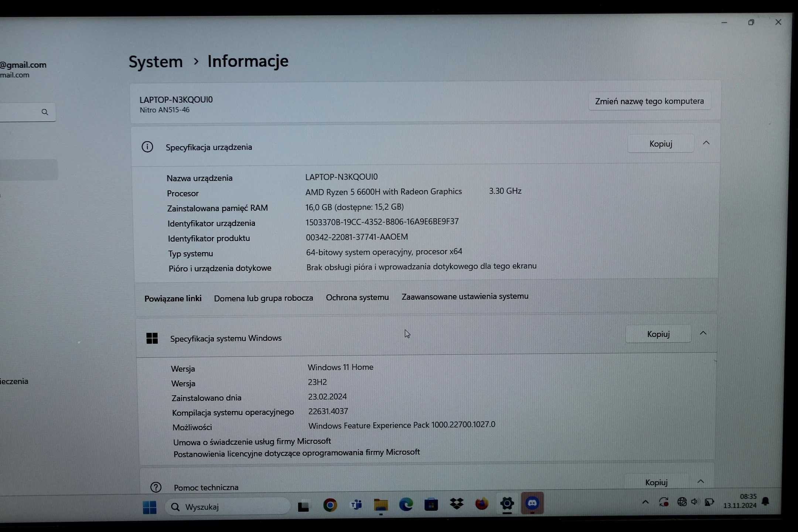Open Microsoft Teams from taskbar
The height and width of the screenshot is (532, 798).
pos(356,505)
